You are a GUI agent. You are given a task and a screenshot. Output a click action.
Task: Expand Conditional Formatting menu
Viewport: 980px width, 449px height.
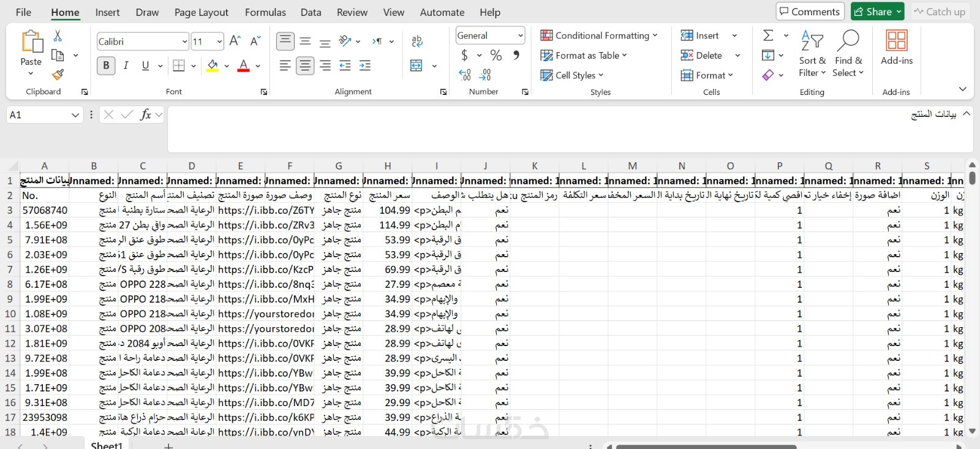[599, 36]
